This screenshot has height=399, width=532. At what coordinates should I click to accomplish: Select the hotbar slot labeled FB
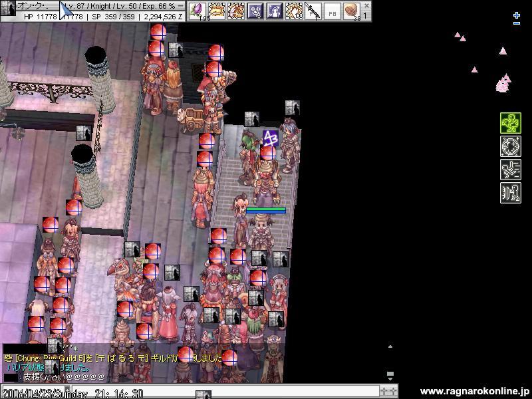coord(332,12)
